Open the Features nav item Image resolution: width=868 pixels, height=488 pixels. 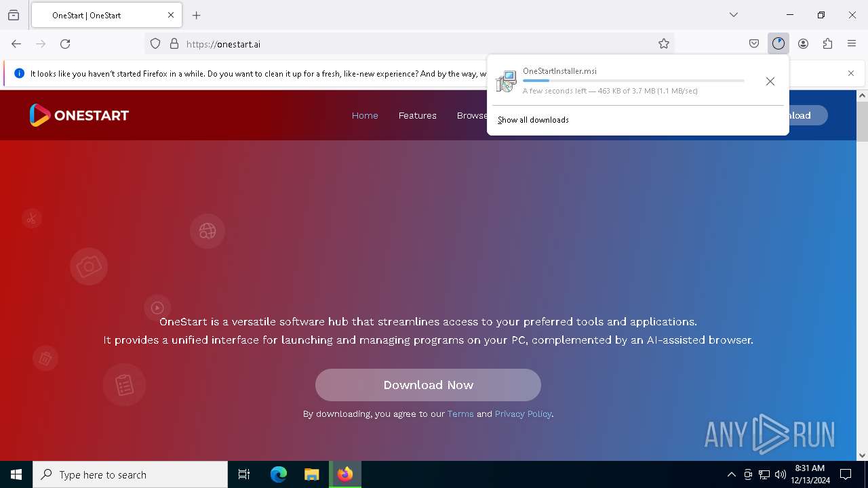[418, 115]
